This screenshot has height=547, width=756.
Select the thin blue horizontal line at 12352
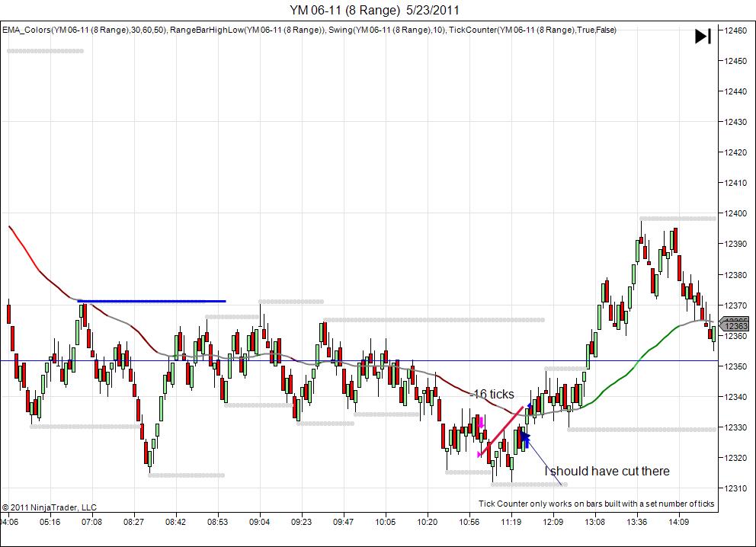coord(359,360)
